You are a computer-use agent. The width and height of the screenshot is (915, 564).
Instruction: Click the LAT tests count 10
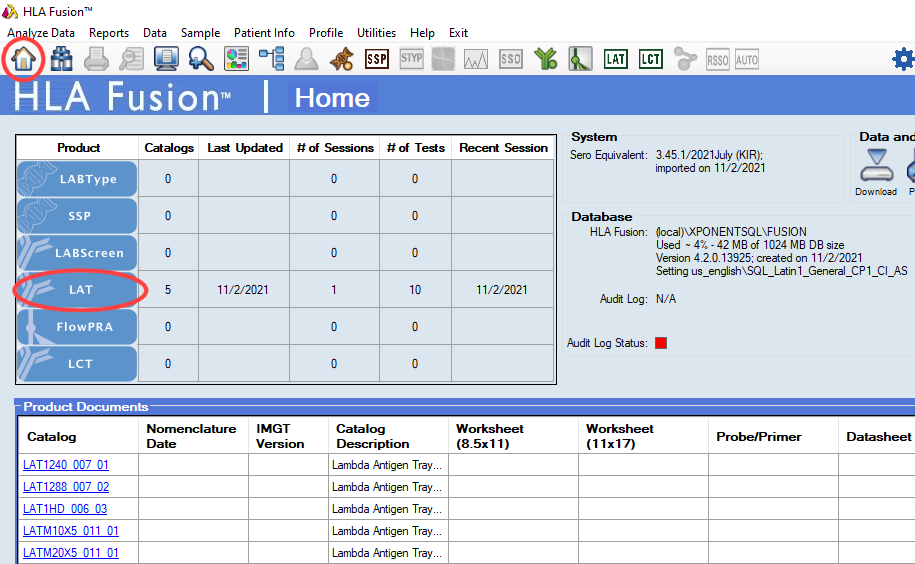click(x=415, y=290)
